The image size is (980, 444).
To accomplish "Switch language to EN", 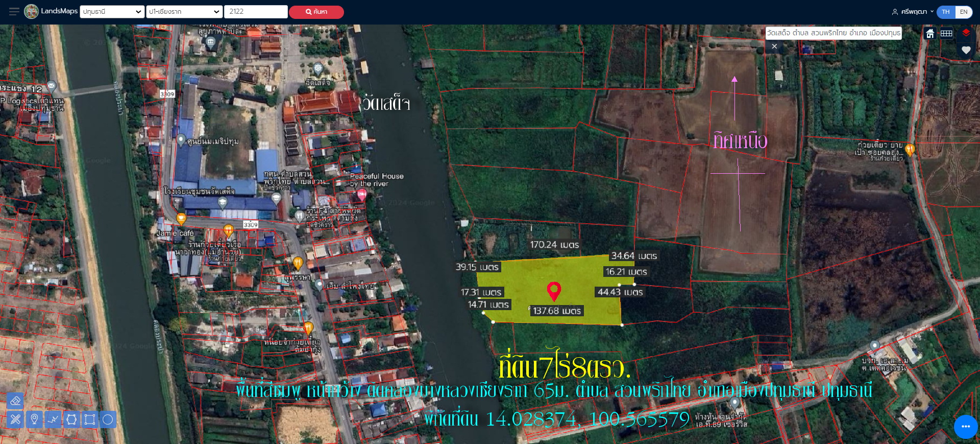I will (x=963, y=12).
